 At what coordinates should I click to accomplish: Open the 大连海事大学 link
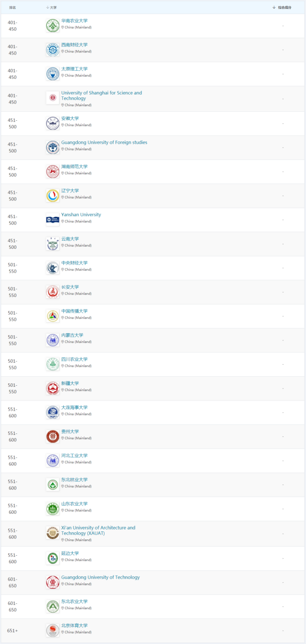pyautogui.click(x=74, y=407)
